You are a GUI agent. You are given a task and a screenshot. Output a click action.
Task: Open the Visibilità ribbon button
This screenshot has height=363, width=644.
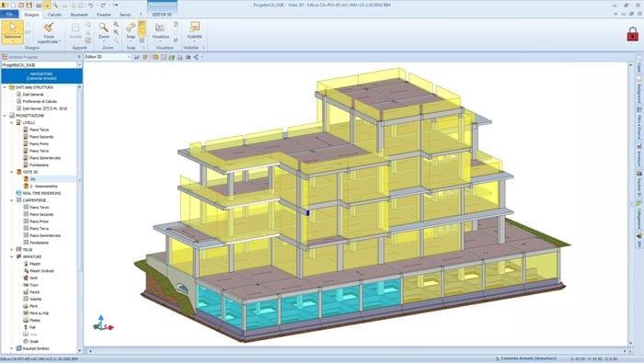(194, 30)
